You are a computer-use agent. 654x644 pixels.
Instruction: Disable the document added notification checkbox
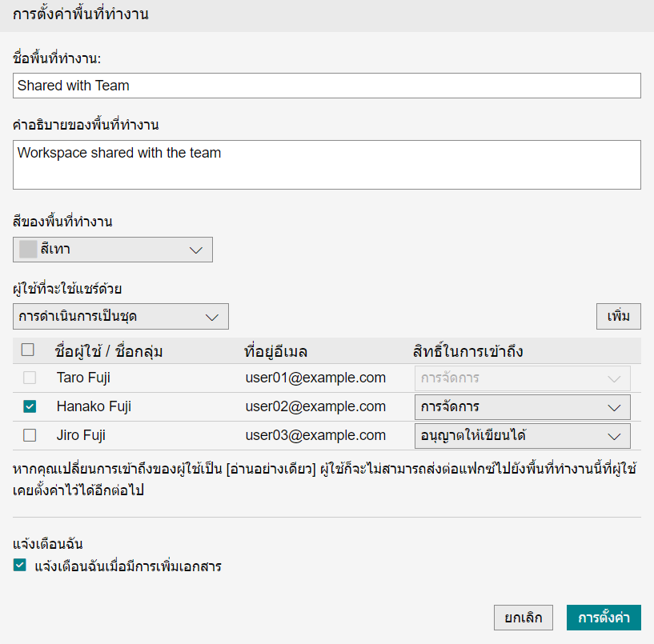tap(19, 566)
